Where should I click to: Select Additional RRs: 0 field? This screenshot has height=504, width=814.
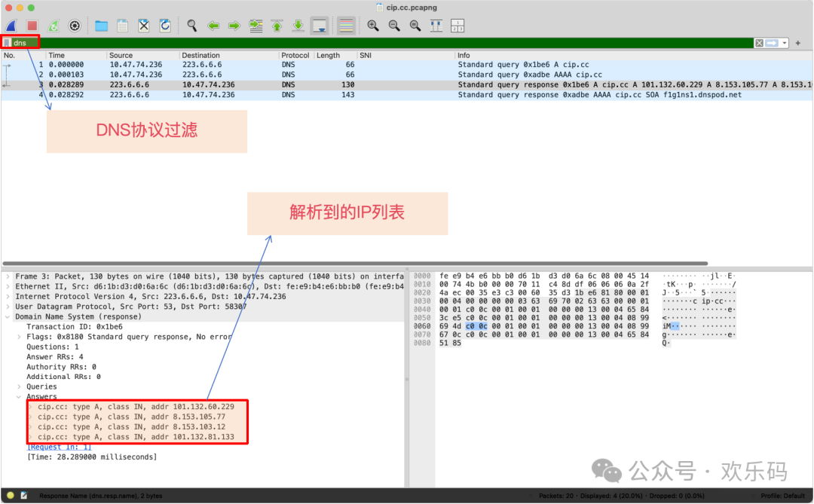[63, 377]
